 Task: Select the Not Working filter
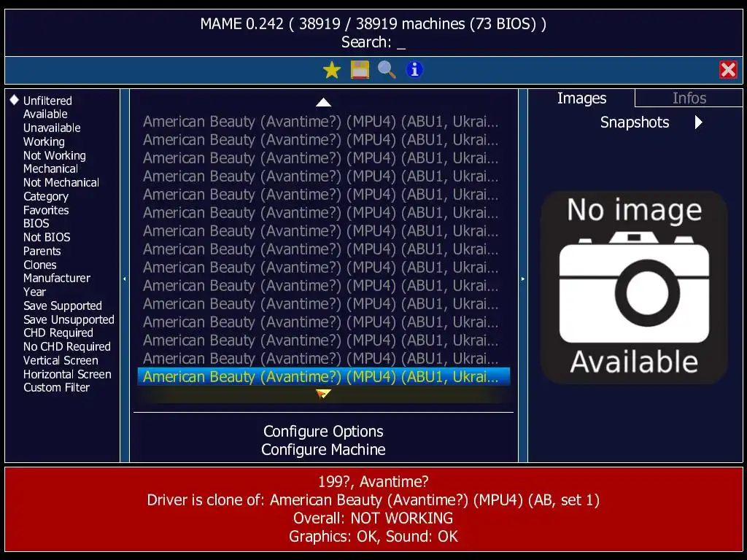tap(55, 156)
